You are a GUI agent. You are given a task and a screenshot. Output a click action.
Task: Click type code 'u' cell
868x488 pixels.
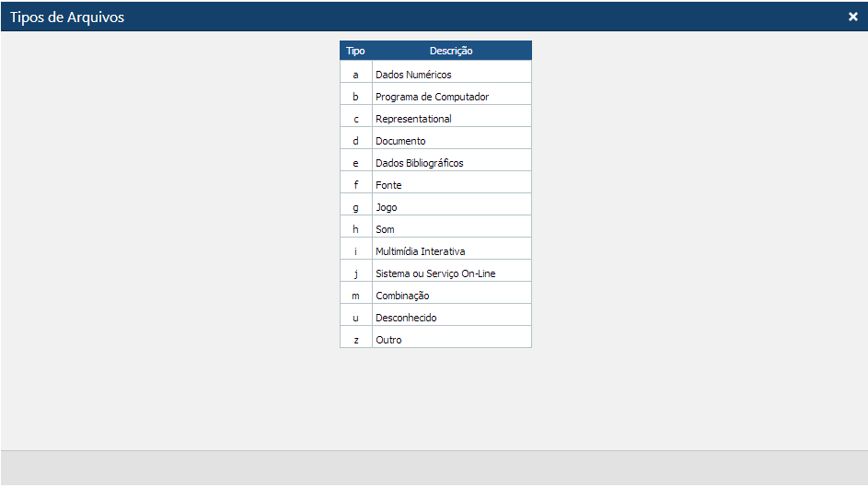pos(355,318)
